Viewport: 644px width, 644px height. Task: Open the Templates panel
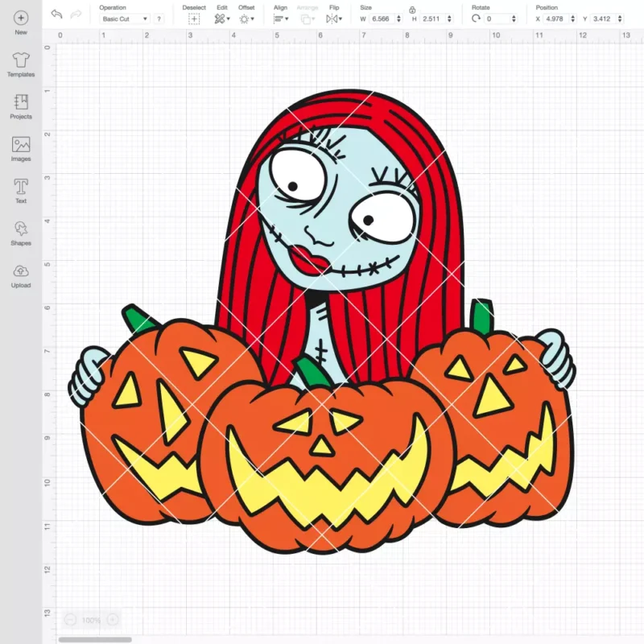(x=21, y=65)
